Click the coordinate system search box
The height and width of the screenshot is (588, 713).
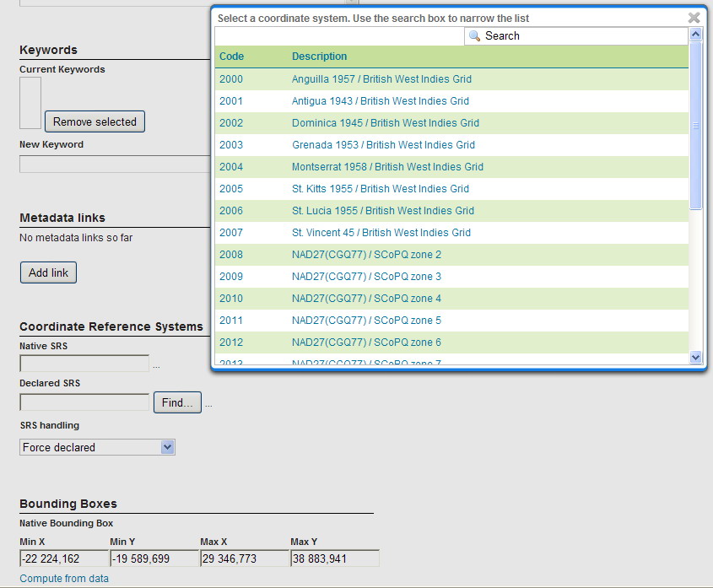pos(575,36)
